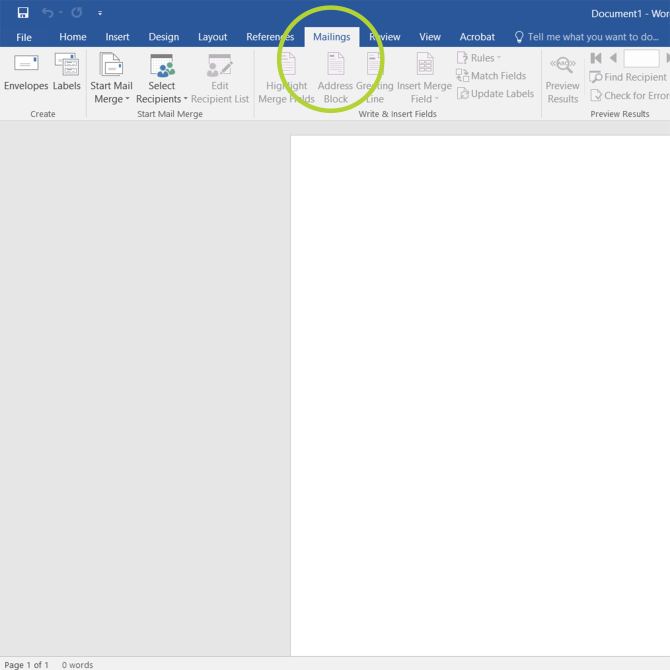The image size is (670, 670).
Task: Click Match Fields
Action: tap(491, 76)
